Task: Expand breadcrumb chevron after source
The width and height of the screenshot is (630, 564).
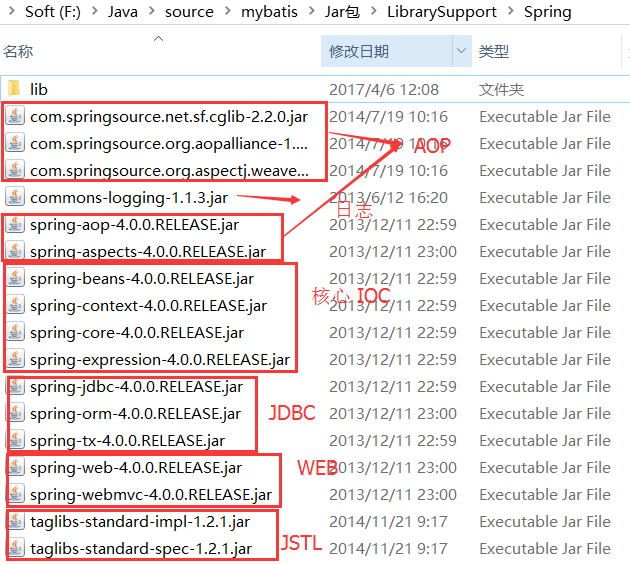Action: pos(227,11)
